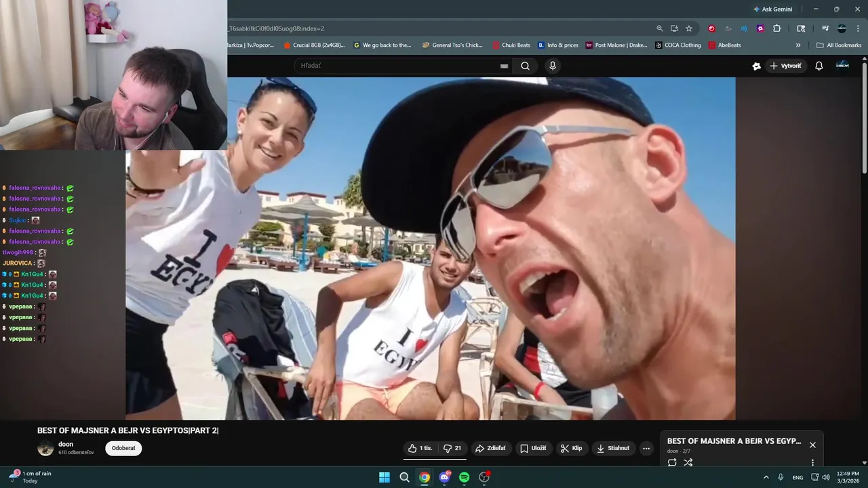Bookmark this page with the star icon
This screenshot has width=868, height=488.
click(689, 28)
